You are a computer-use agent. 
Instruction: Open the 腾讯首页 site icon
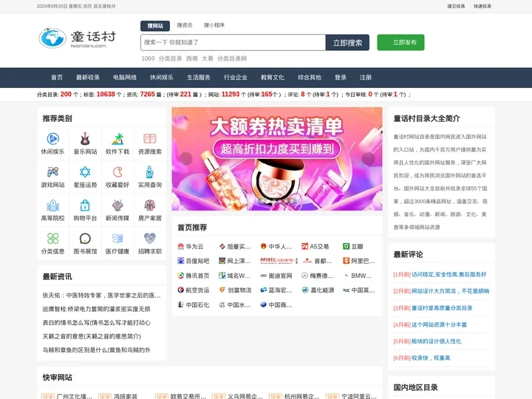180,276
